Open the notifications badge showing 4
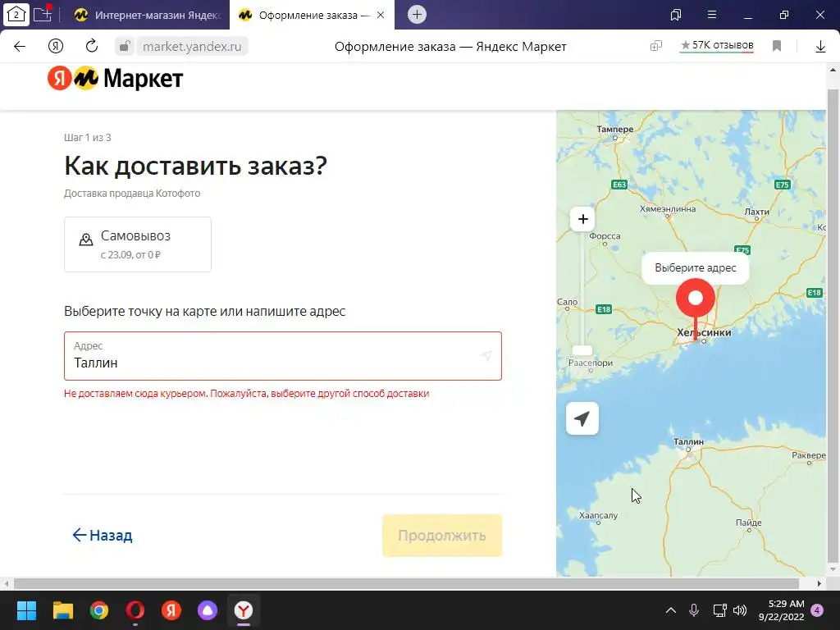840x630 pixels. tap(818, 610)
